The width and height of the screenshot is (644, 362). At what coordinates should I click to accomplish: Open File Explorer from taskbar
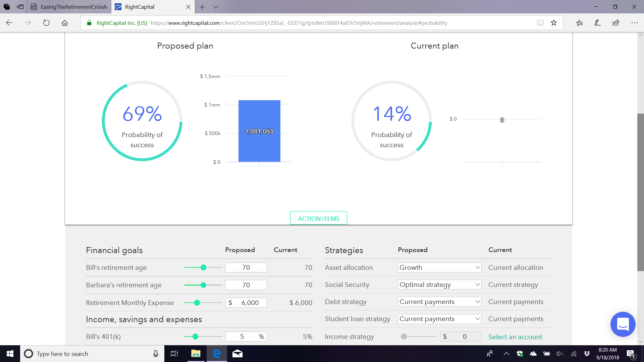pos(196,354)
